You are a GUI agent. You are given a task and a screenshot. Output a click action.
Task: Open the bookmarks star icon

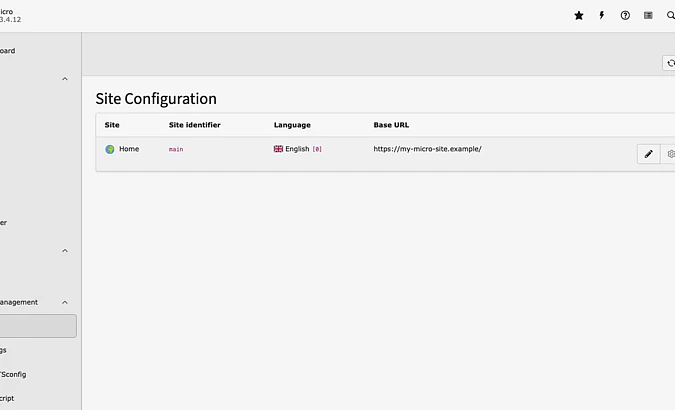(x=578, y=16)
